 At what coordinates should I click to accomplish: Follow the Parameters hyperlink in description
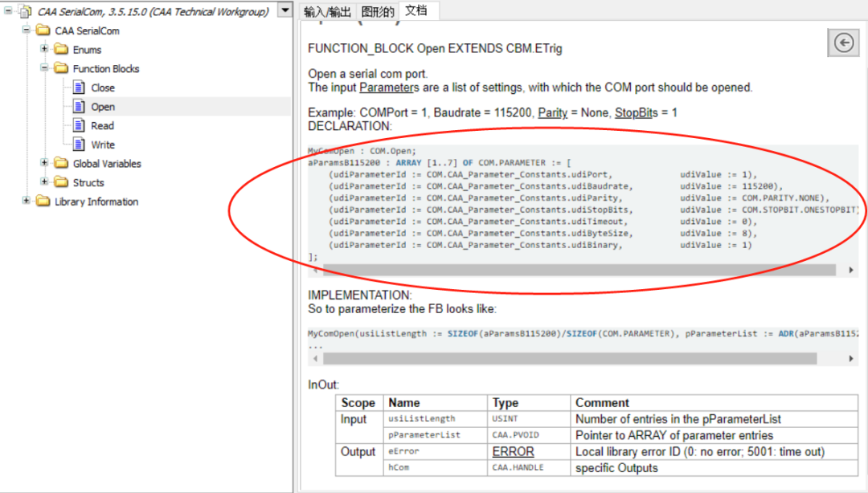389,88
